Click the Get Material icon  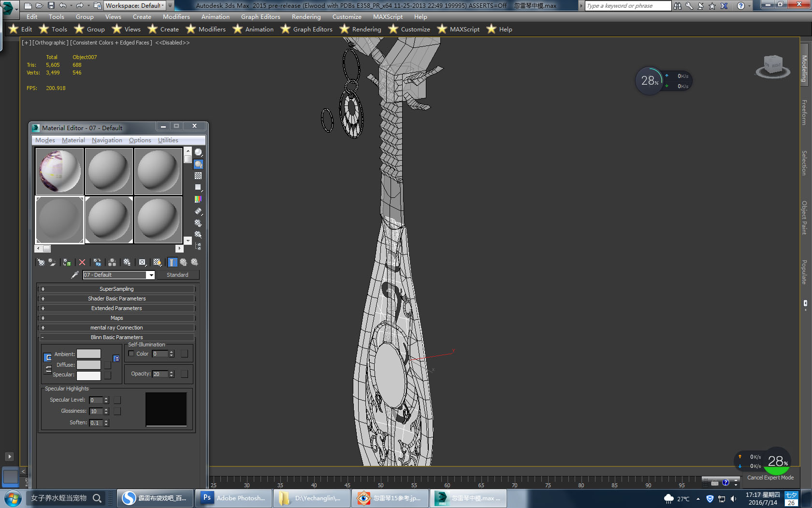click(x=41, y=262)
